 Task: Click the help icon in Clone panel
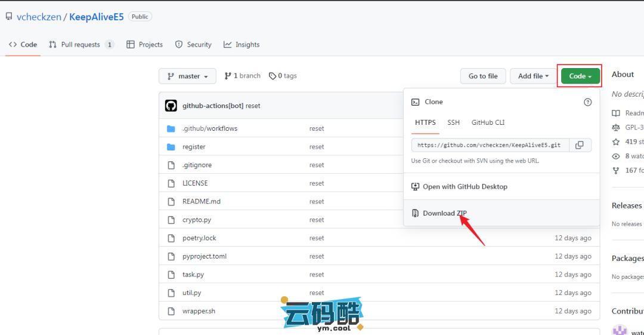[x=587, y=102]
